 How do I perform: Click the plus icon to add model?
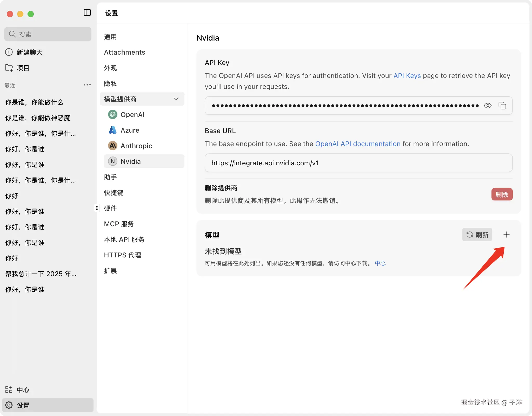pos(506,235)
